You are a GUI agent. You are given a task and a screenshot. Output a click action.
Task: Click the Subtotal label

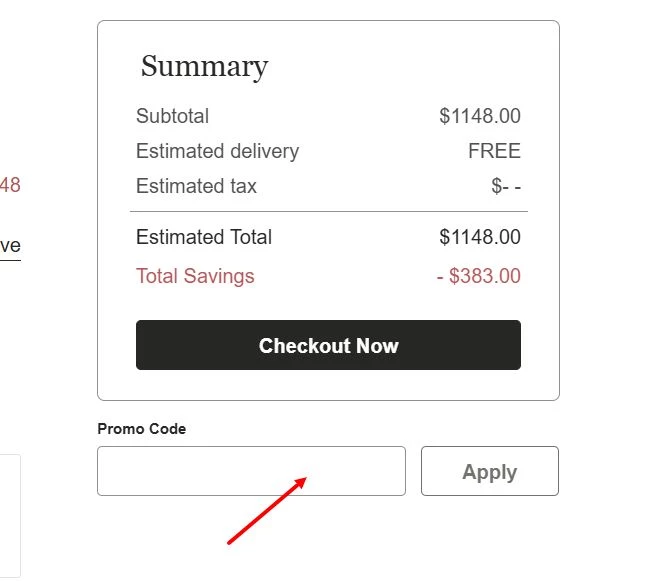(172, 116)
